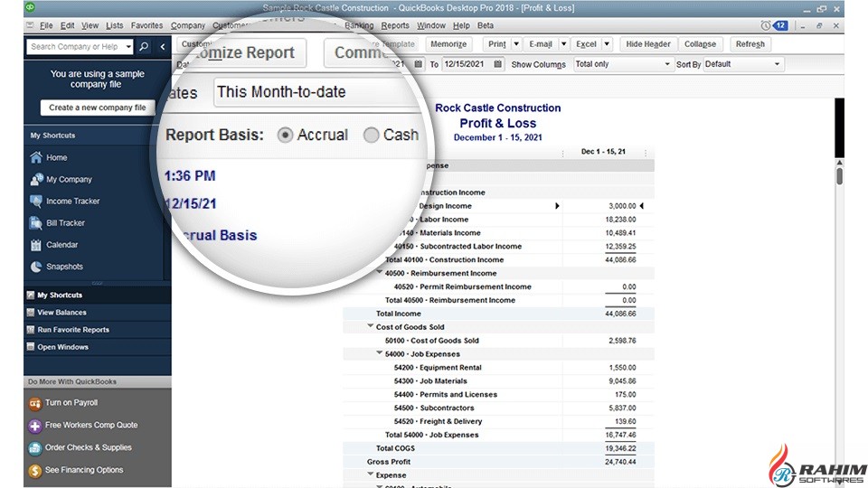
Task: Open the Reports menu
Action: click(x=395, y=26)
